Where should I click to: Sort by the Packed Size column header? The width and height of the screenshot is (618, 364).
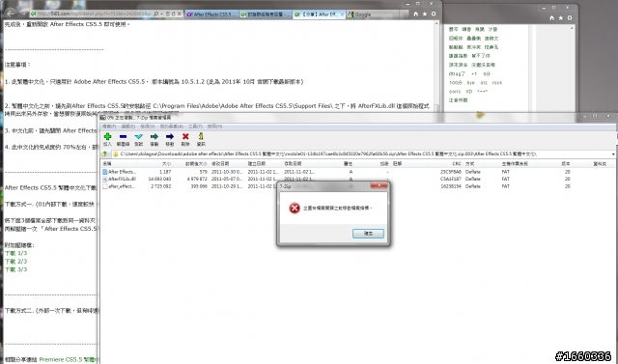tap(191, 163)
